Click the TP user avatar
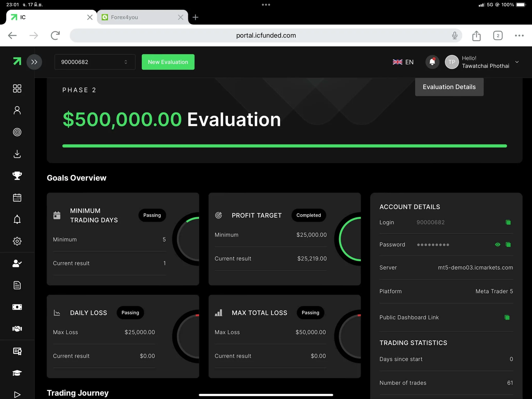The width and height of the screenshot is (532, 399). tap(452, 62)
